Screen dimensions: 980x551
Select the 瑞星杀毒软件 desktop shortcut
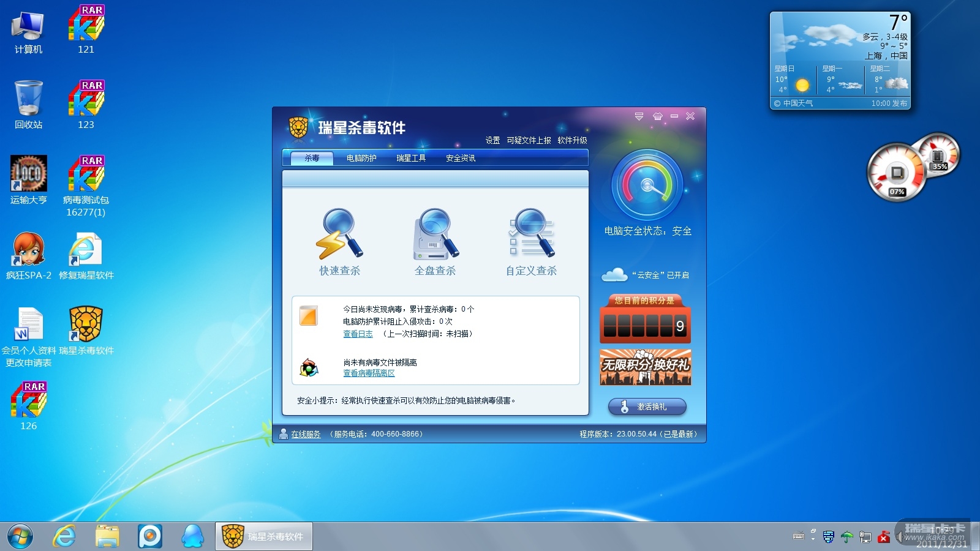86,331
